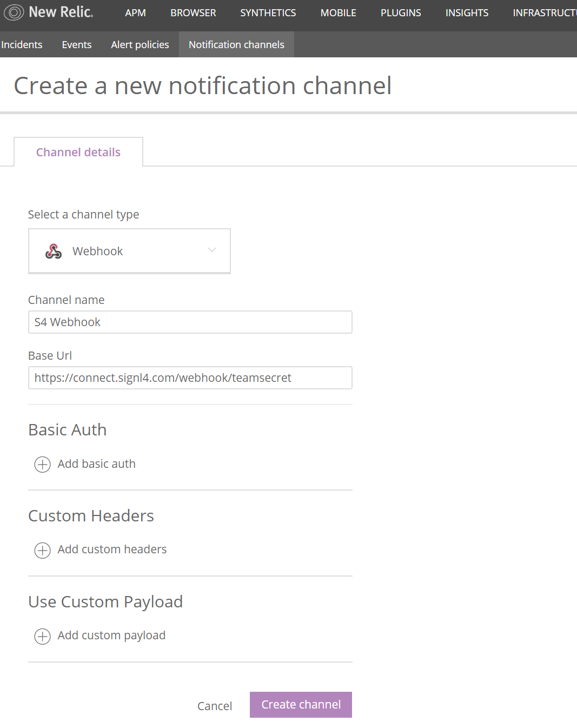Image resolution: width=577 pixels, height=728 pixels.
Task: Click the New Relic brand name
Action: click(x=61, y=12)
